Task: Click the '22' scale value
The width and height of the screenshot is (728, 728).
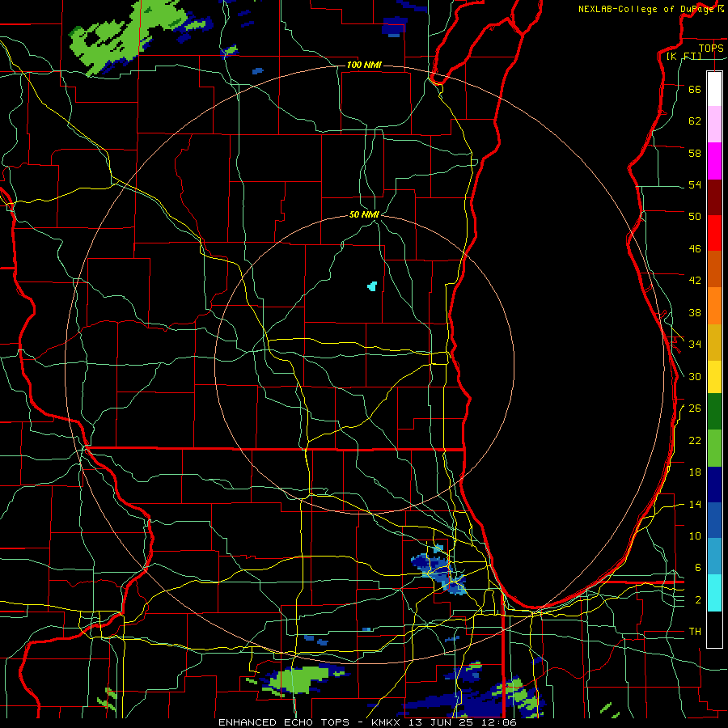Action: (x=695, y=440)
